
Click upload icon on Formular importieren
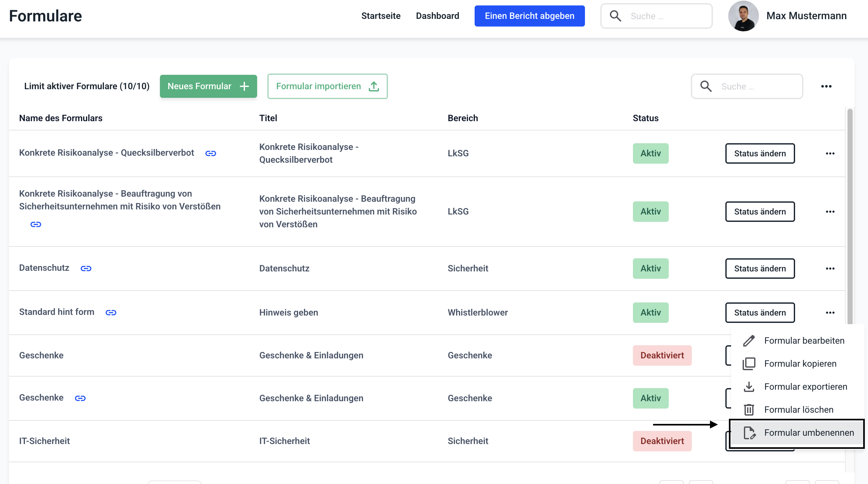coord(374,86)
